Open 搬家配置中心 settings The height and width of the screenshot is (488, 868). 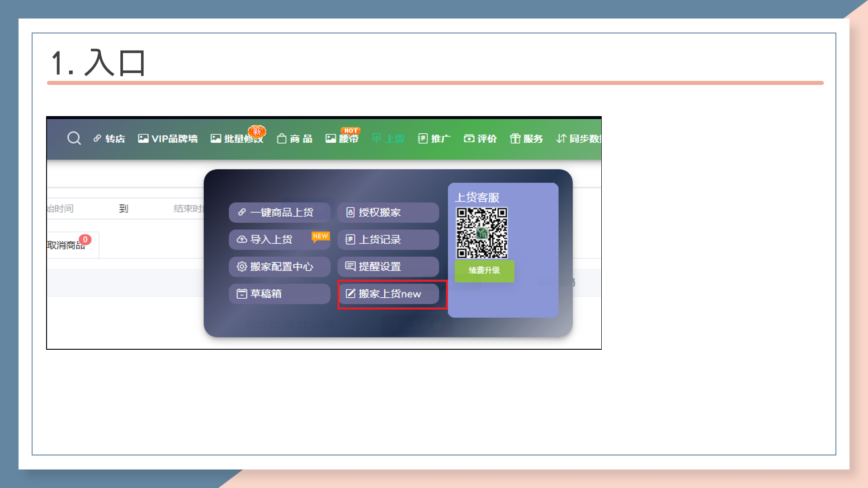click(279, 267)
